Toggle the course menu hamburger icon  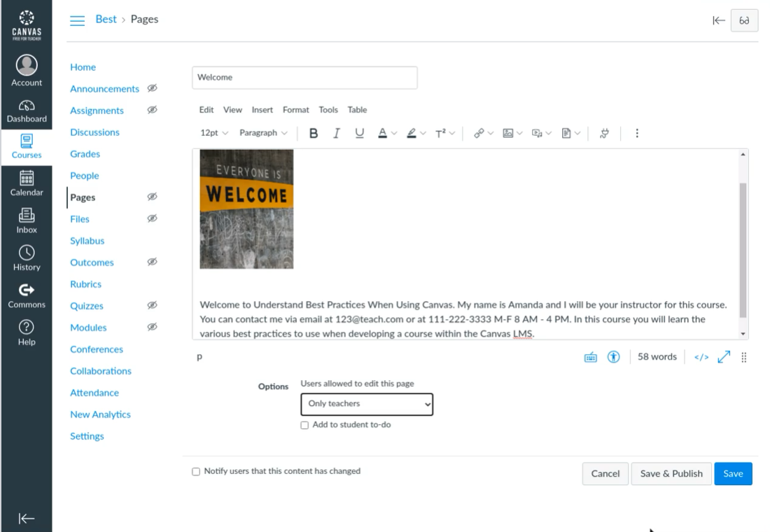(77, 20)
